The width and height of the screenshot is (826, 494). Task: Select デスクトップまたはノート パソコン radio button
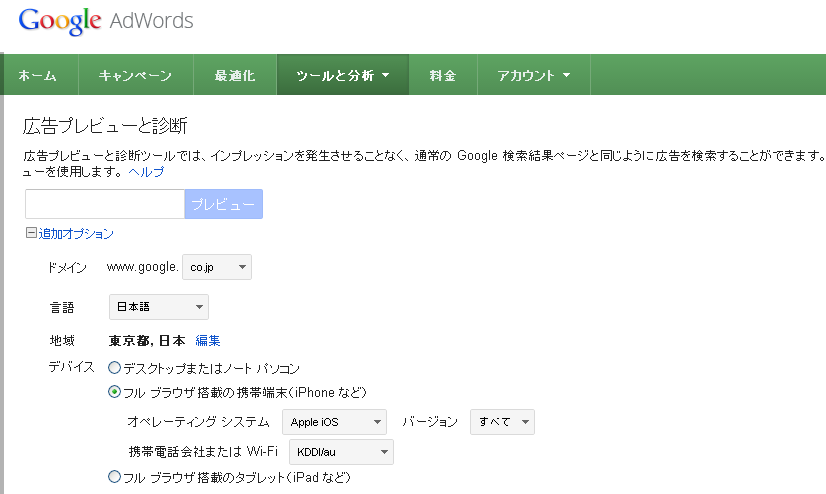[x=114, y=368]
